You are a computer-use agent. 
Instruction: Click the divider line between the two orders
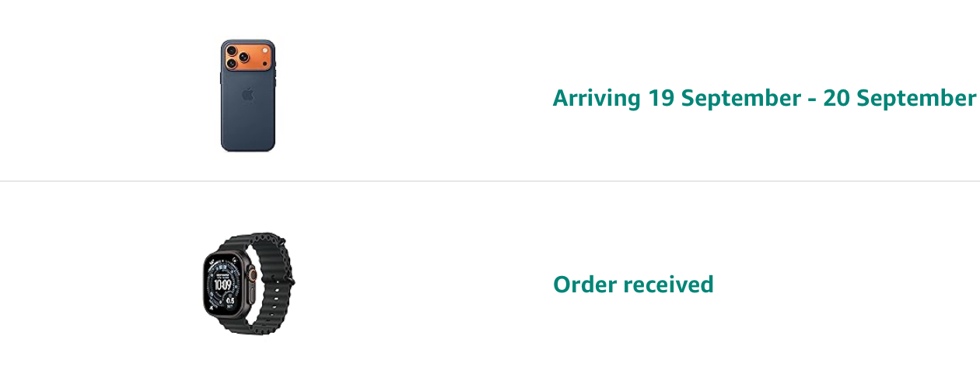[x=490, y=181]
